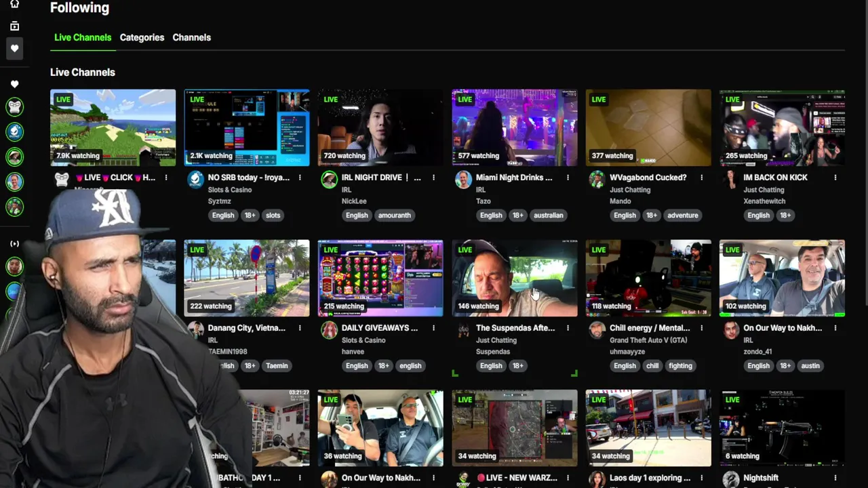Screen dimensions: 868x488
Task: Open options menu for Chill energy / Mental... stream
Action: point(701,328)
